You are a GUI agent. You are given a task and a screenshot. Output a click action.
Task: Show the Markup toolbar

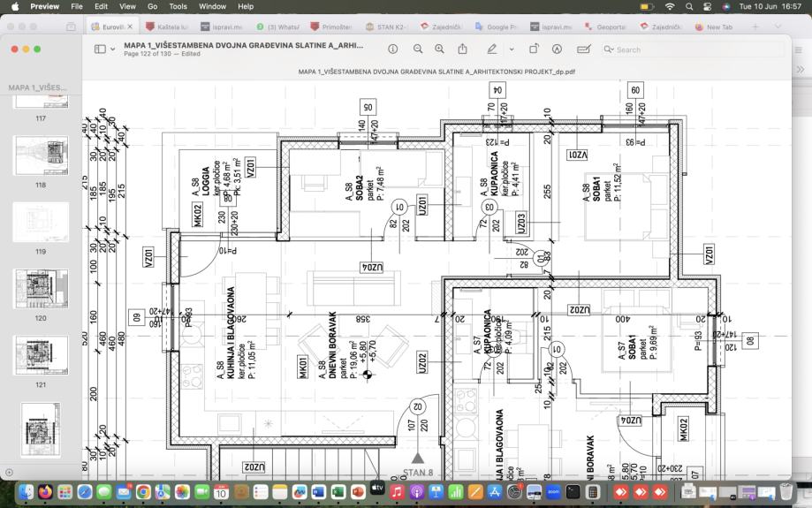[x=557, y=49]
